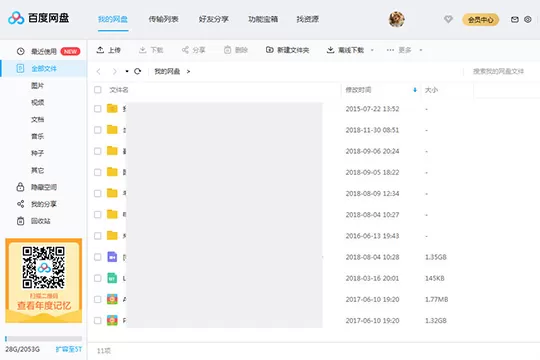540x360 pixels.
Task: Click the upload (上传) toolbar icon
Action: 100,50
